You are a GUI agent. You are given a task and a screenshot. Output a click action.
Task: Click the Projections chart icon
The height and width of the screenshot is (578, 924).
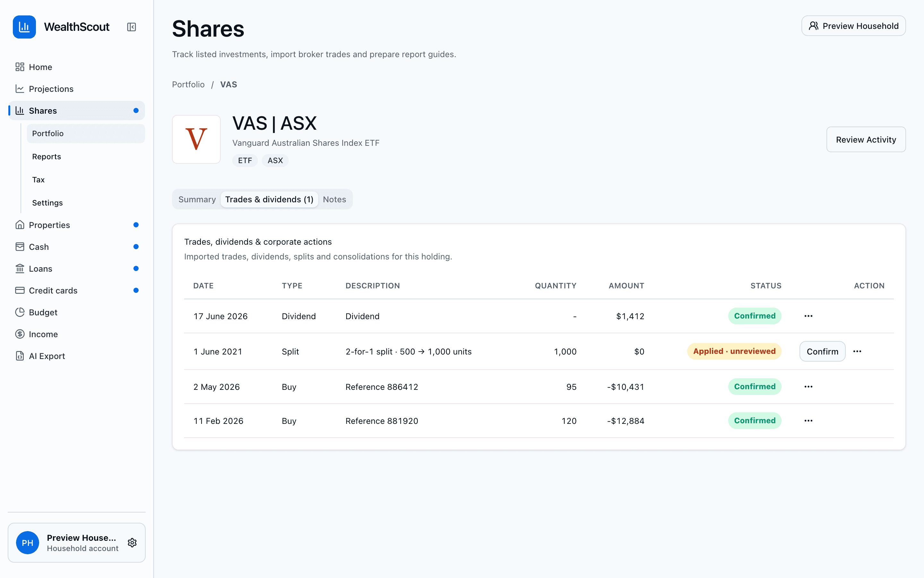pos(20,89)
